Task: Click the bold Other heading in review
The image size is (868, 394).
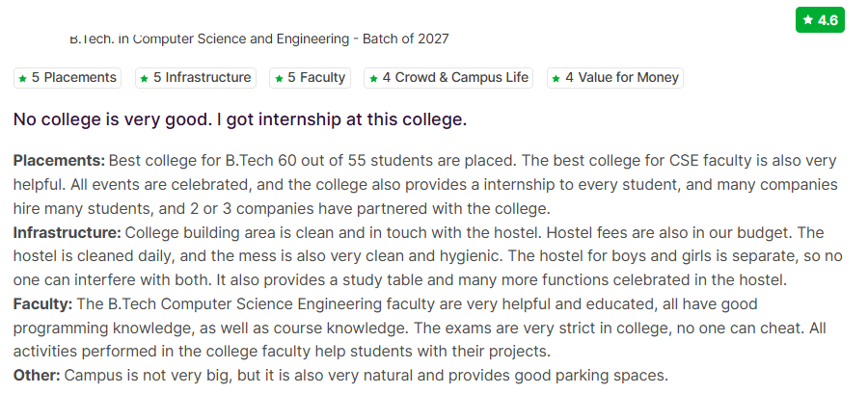Action: (x=37, y=375)
